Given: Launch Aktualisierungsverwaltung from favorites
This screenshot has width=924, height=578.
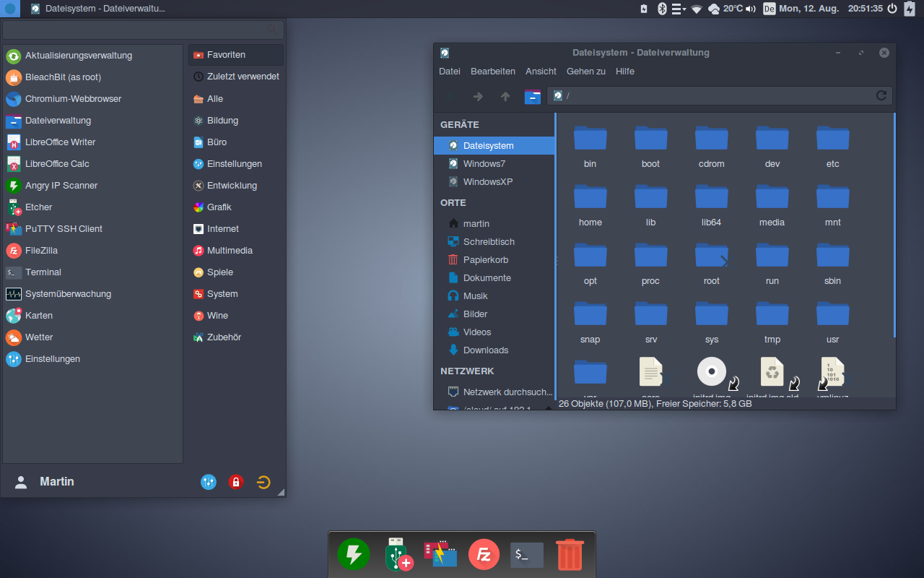Looking at the screenshot, I should (93, 56).
